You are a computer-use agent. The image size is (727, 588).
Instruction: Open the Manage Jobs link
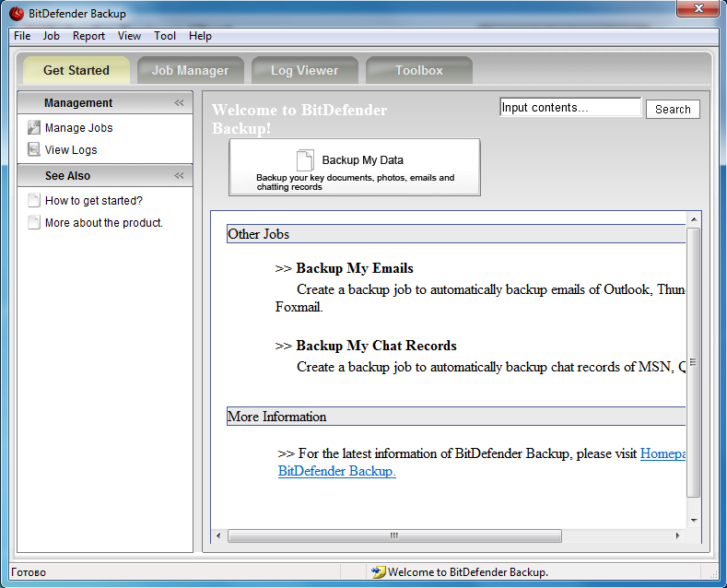[79, 127]
